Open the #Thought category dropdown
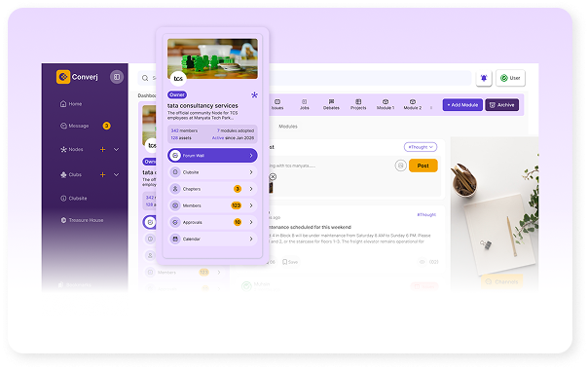 pos(421,147)
